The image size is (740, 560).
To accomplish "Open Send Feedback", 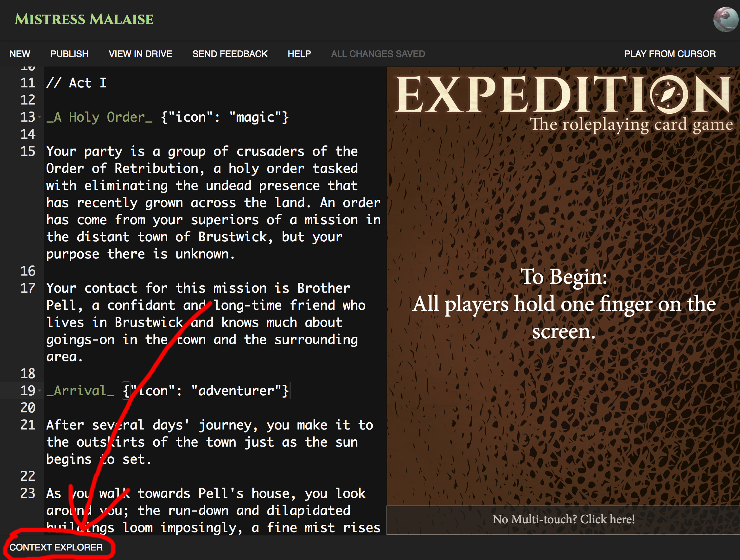I will coord(230,54).
